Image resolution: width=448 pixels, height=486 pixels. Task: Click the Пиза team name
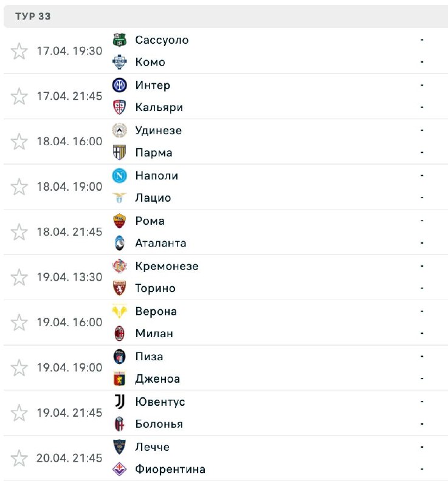(149, 357)
